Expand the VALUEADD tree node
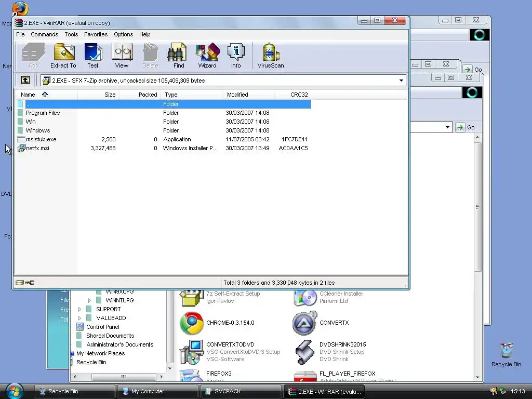Viewport: 532px width, 399px height. pyautogui.click(x=79, y=318)
